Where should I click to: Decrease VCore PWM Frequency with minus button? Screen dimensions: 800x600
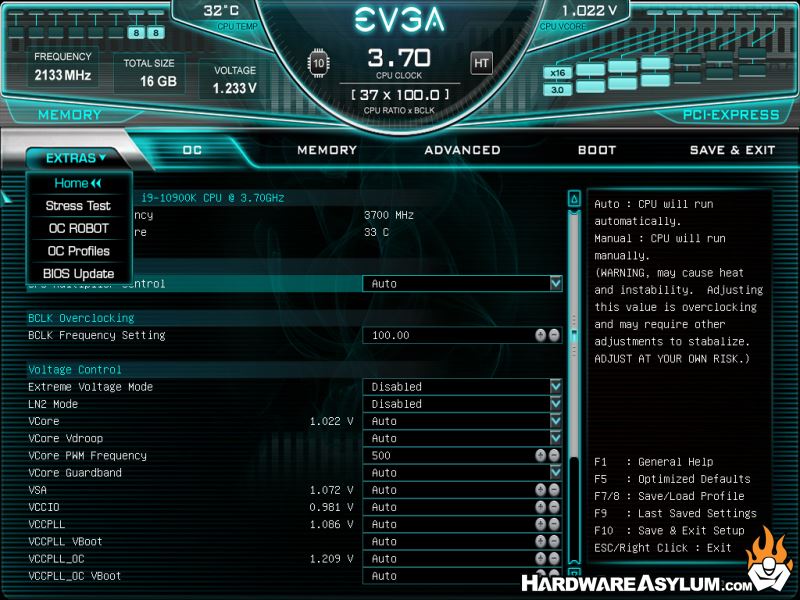pos(554,456)
